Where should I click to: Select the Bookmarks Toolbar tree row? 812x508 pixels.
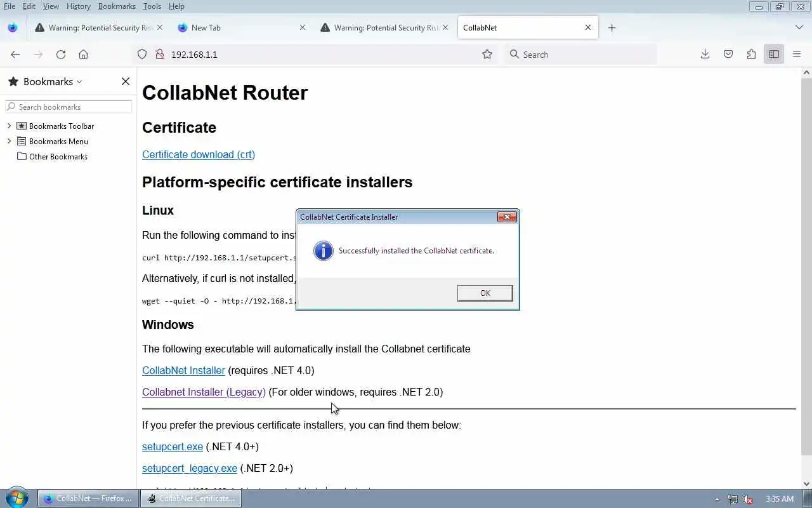click(x=69, y=126)
